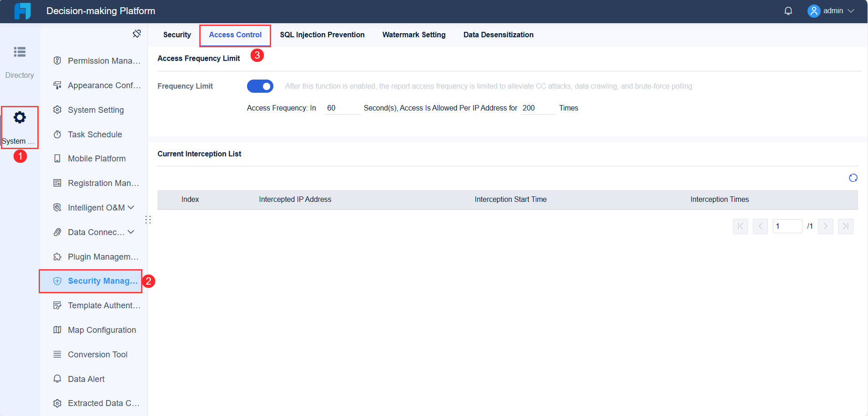Open the Watermark Setting tab

(x=414, y=35)
